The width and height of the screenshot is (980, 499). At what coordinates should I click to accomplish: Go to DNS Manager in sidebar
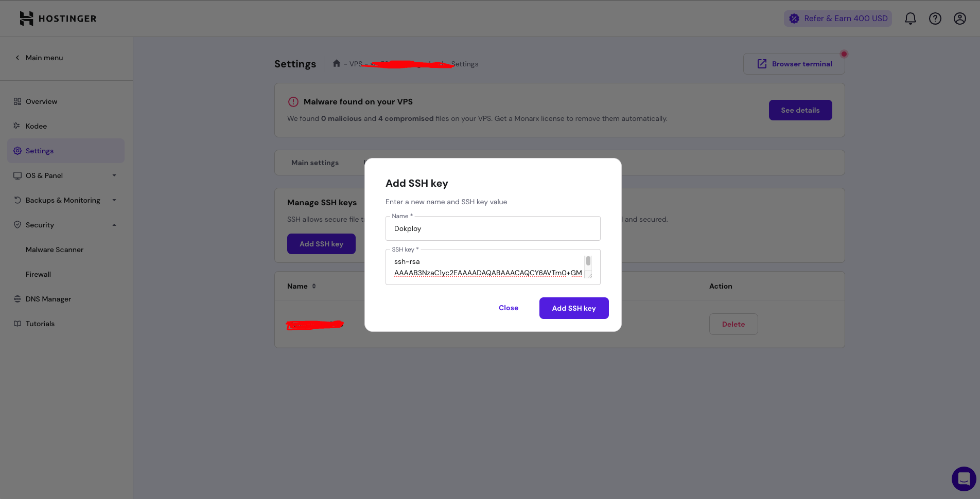coord(48,299)
